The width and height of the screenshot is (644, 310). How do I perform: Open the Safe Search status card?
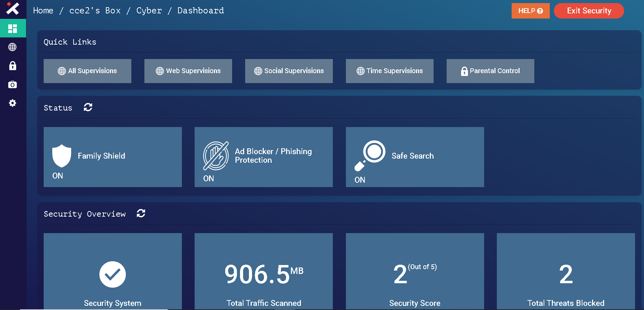(415, 157)
